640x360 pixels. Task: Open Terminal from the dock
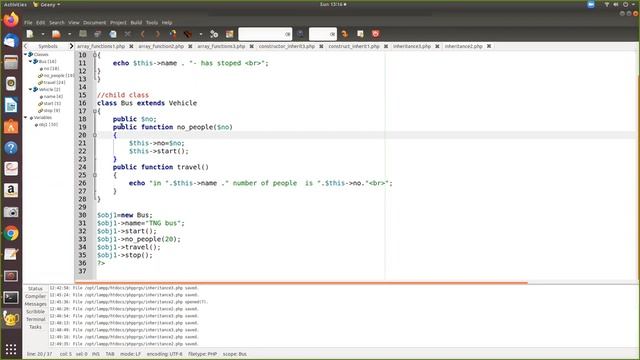click(11, 298)
